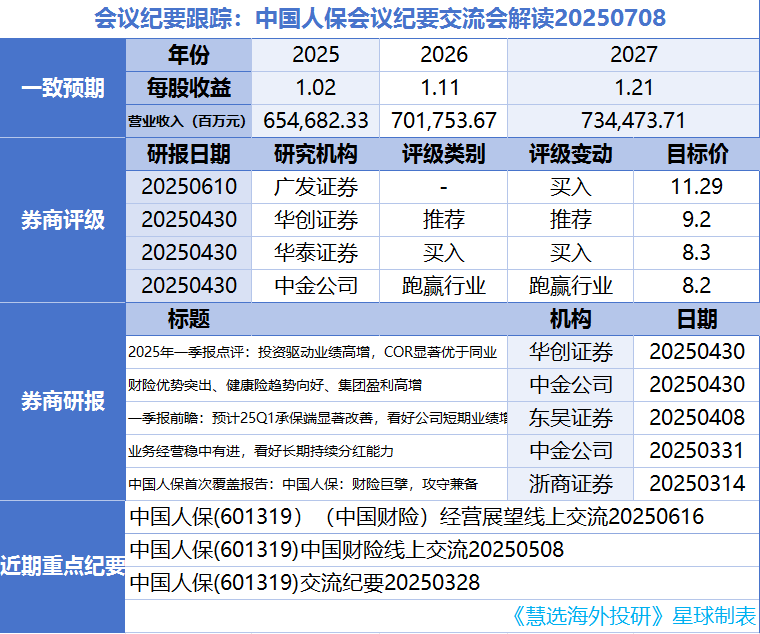Image resolution: width=760 pixels, height=634 pixels.
Task: Click target price 9.2
Action: [697, 220]
